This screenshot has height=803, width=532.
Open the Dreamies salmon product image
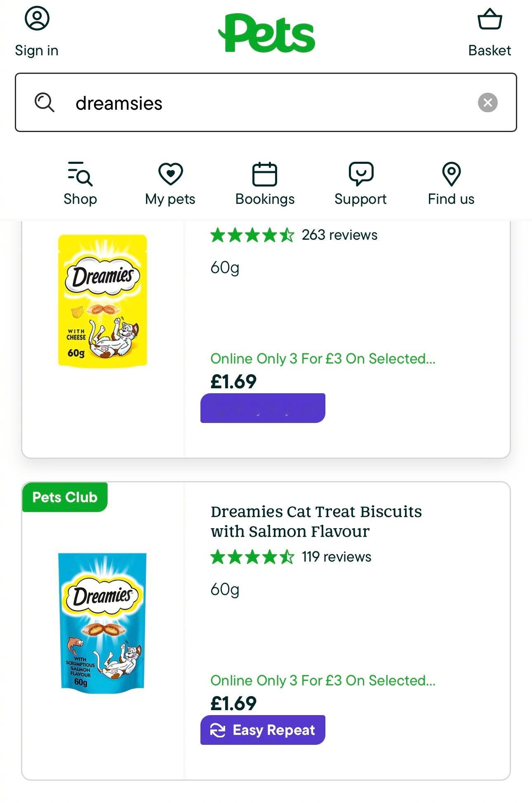102,622
